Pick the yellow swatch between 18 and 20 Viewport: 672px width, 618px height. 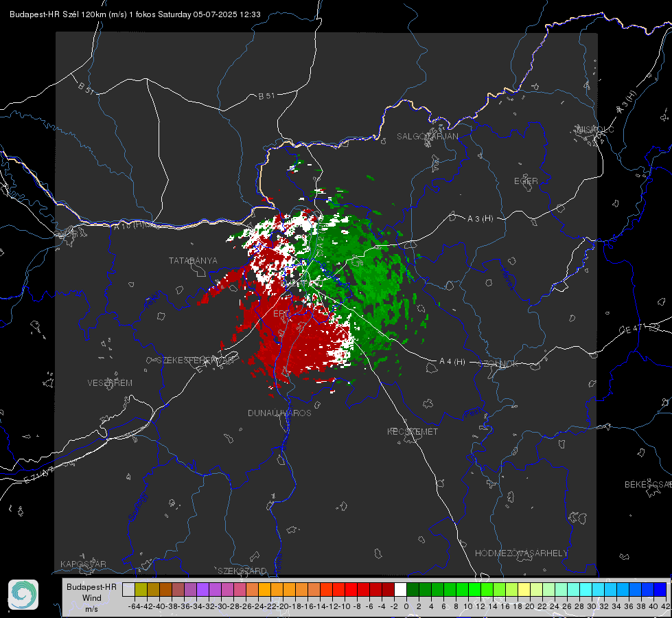(524, 589)
